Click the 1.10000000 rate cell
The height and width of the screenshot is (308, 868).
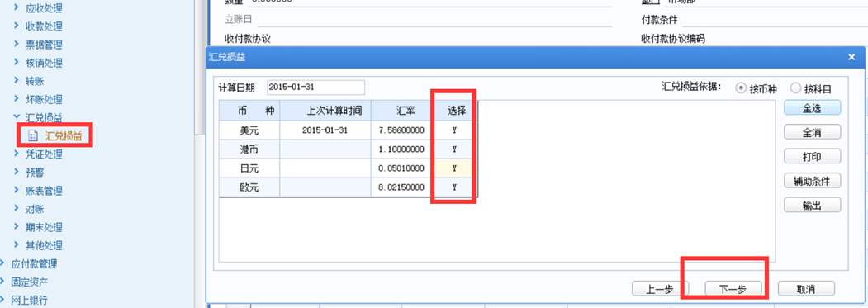pos(402,149)
